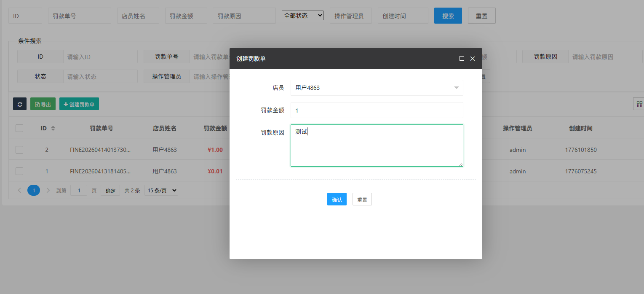Click the blue 搜索 search button

448,16
